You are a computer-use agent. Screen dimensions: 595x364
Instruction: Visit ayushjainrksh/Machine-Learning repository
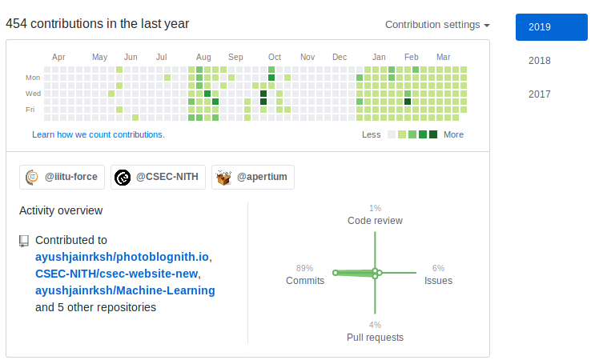125,290
